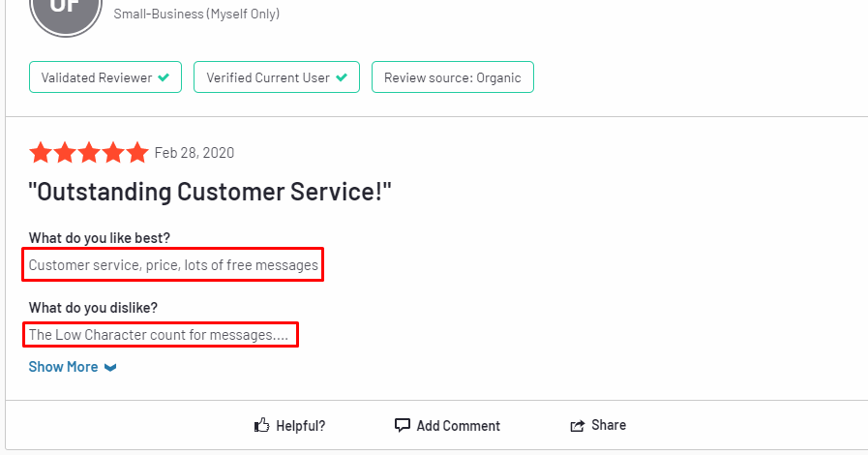Click the Add Comment text

[459, 426]
